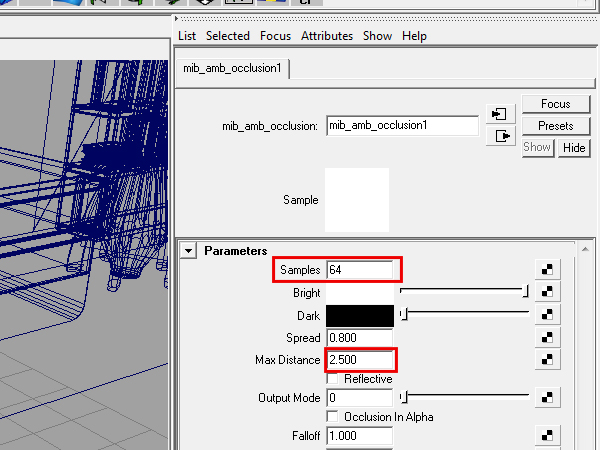Viewport: 600px width, 450px height.
Task: Click the scroll up arrow in Parameters
Action: (585, 249)
